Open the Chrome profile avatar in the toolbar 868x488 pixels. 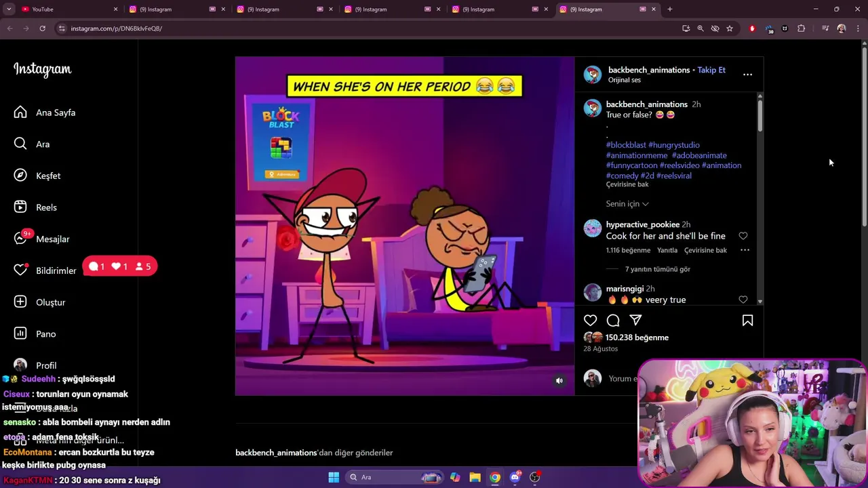coord(842,28)
